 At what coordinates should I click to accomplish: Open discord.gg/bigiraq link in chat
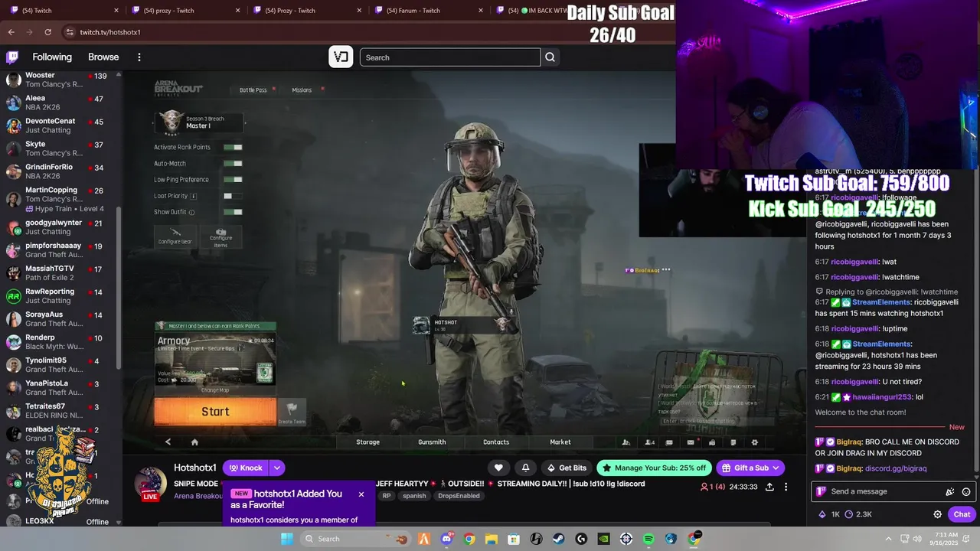tap(896, 468)
